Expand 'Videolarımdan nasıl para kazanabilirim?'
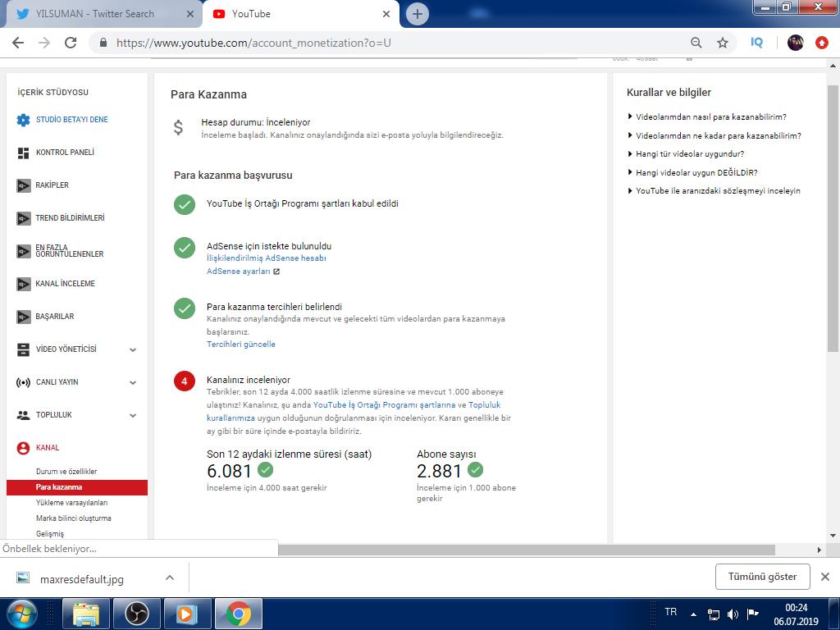The image size is (840, 630). coord(707,116)
